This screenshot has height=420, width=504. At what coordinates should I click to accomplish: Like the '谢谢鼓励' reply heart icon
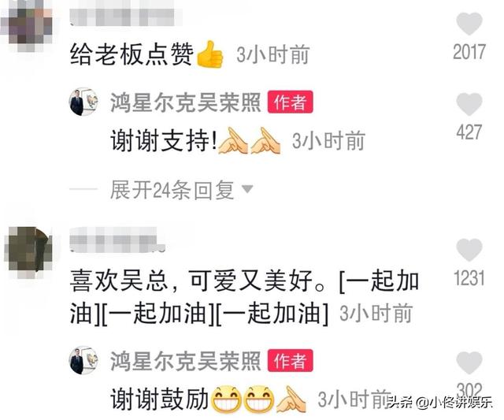tap(469, 362)
